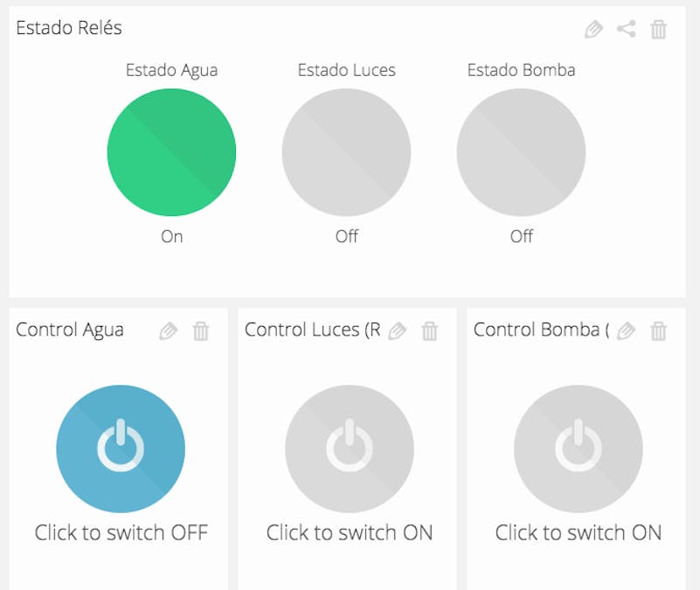Click the gray Estado Bomba indicator
Viewport: 700px width, 590px height.
tap(521, 152)
